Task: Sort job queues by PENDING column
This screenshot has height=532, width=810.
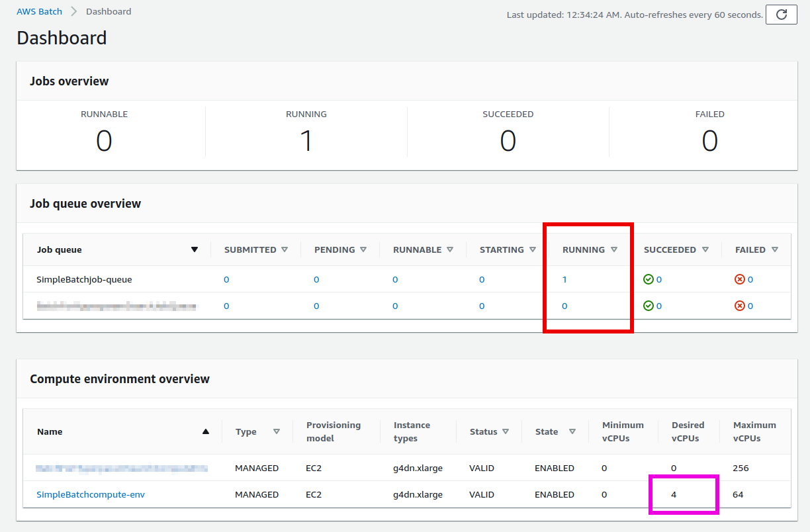Action: (362, 249)
